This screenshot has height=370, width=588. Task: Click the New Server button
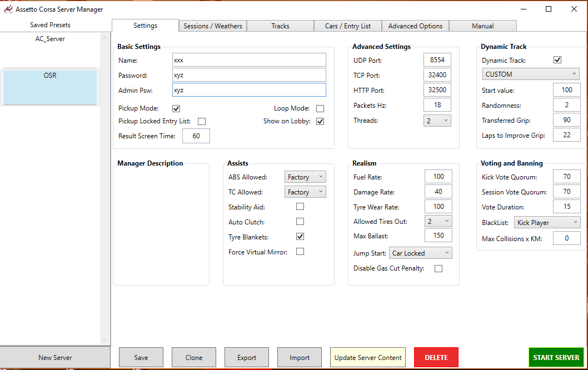point(55,358)
